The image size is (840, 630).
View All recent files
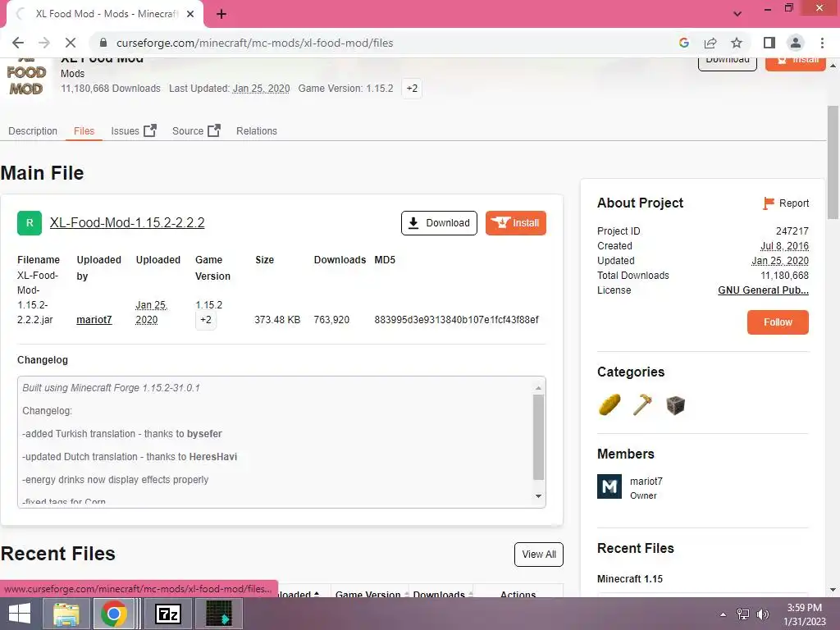[x=539, y=555]
